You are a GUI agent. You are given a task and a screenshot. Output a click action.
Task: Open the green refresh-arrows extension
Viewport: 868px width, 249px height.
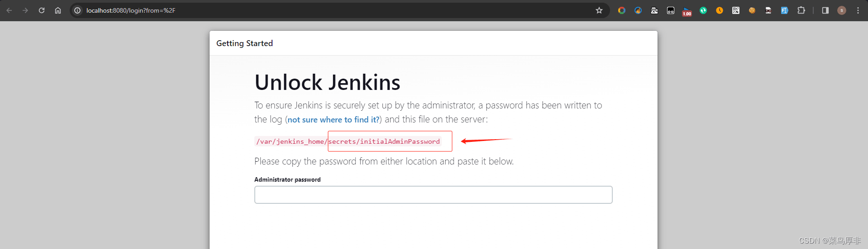click(703, 10)
